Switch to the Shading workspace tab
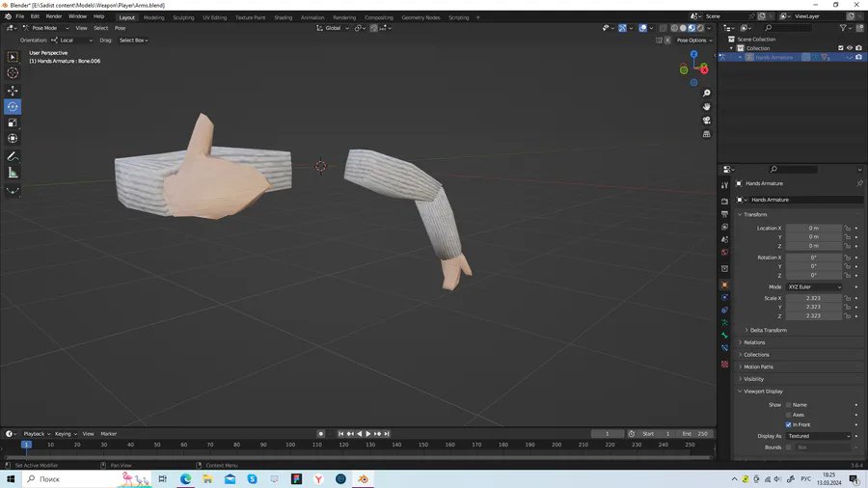The height and width of the screenshot is (488, 868). [283, 17]
